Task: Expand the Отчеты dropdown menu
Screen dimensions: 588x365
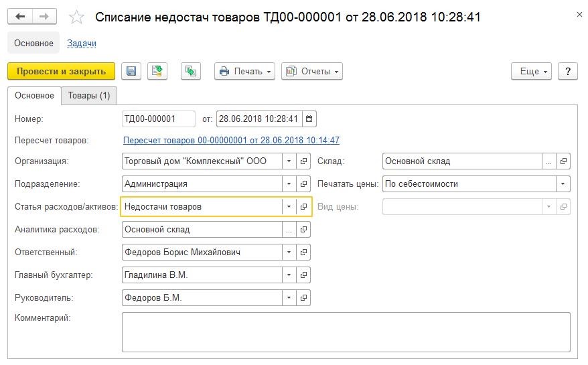Action: coord(312,71)
